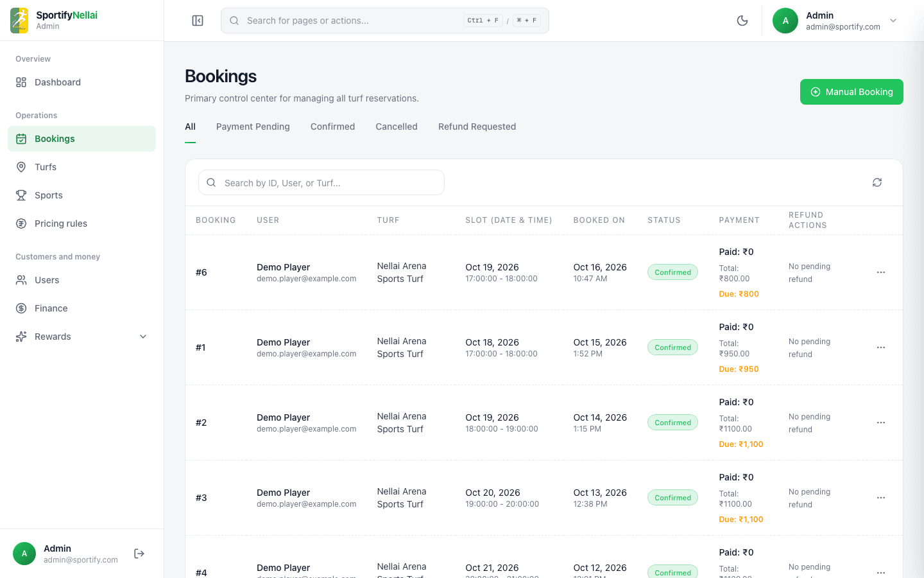Switch to the Payment Pending tab
Image resolution: width=924 pixels, height=578 pixels.
coord(253,127)
